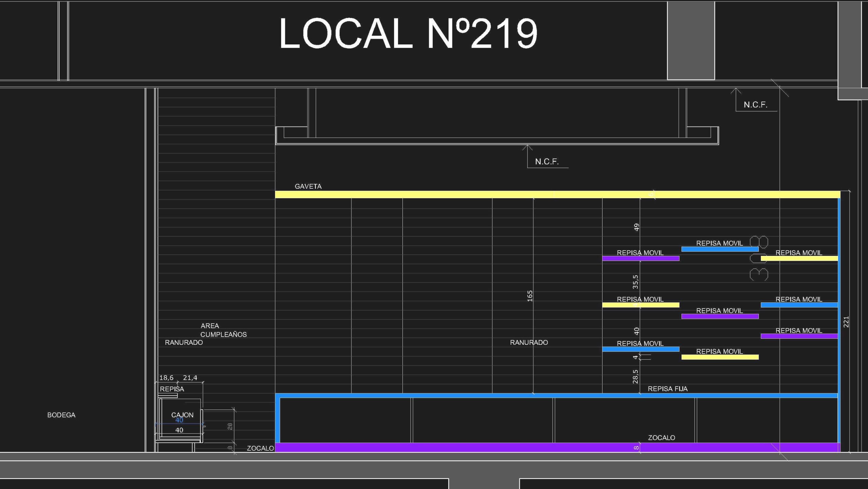Screen dimensions: 868x489
Task: Click the 35,5 shelf spacing dimension
Action: pos(635,282)
